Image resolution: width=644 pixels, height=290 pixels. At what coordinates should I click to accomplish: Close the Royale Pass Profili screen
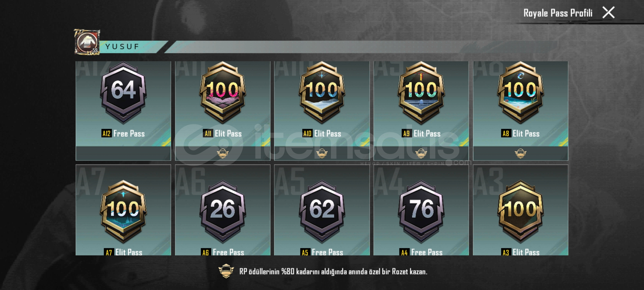point(608,13)
